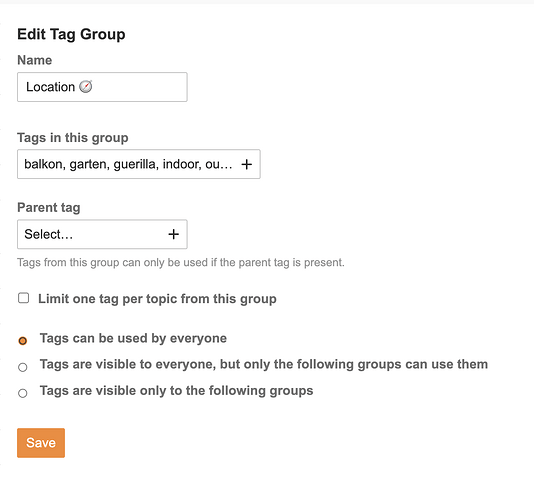Image resolution: width=534 pixels, height=500 pixels.
Task: Enable Limit one tag per topic checkbox
Action: (x=23, y=298)
